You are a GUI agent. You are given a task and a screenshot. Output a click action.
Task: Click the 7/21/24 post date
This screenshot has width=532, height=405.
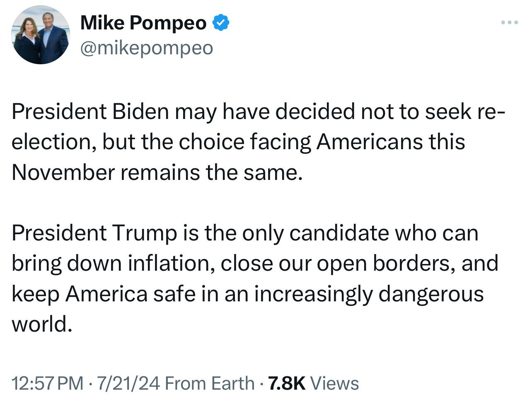(x=128, y=383)
